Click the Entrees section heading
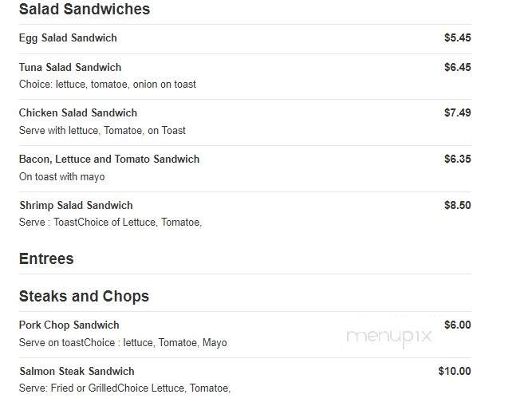This screenshot has height=402, width=532. (46, 259)
